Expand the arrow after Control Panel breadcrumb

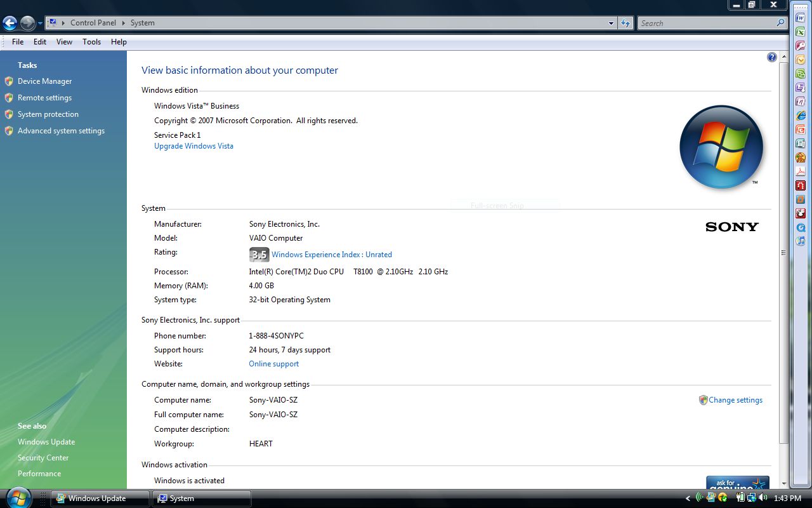coord(124,23)
